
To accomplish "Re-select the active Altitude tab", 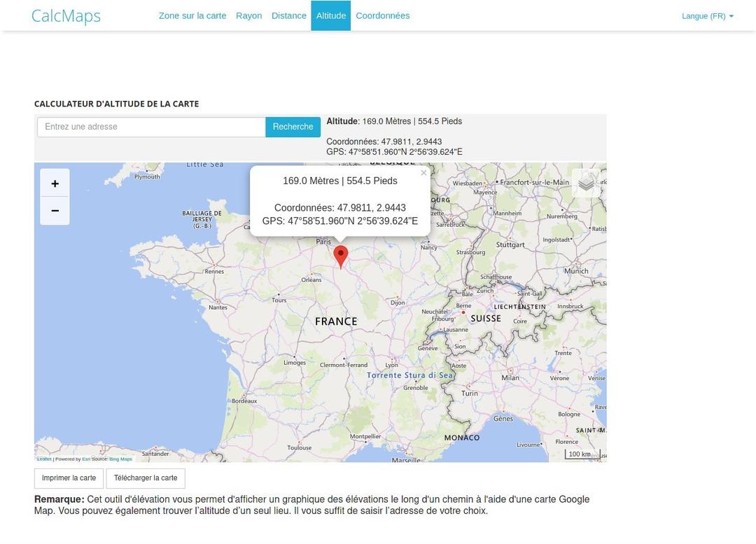I will (330, 15).
